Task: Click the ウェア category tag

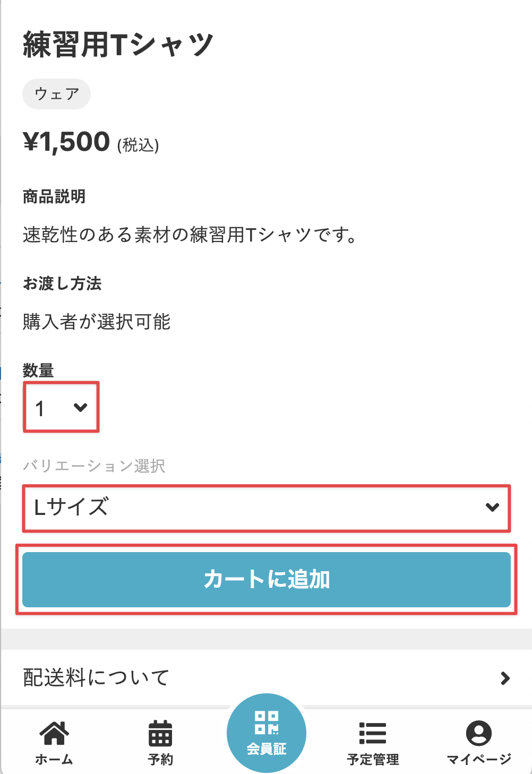Action: coord(56,94)
